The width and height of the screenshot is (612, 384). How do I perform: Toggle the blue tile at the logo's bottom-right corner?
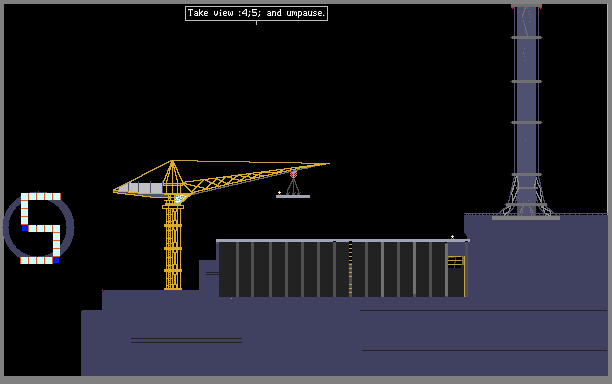pyautogui.click(x=56, y=260)
